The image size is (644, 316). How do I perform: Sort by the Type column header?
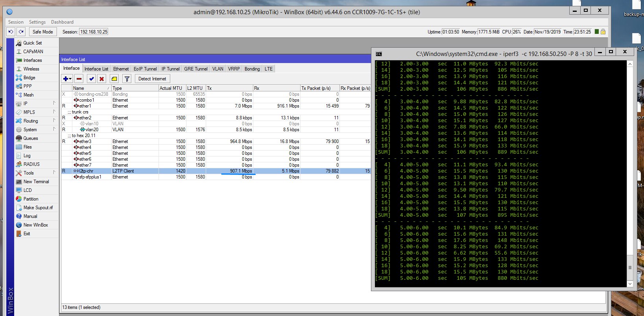click(135, 88)
